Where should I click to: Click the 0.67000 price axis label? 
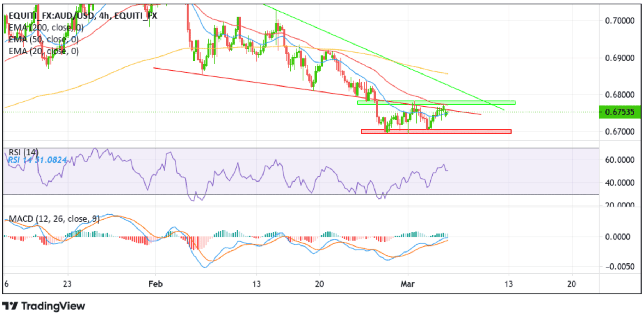[x=620, y=131]
